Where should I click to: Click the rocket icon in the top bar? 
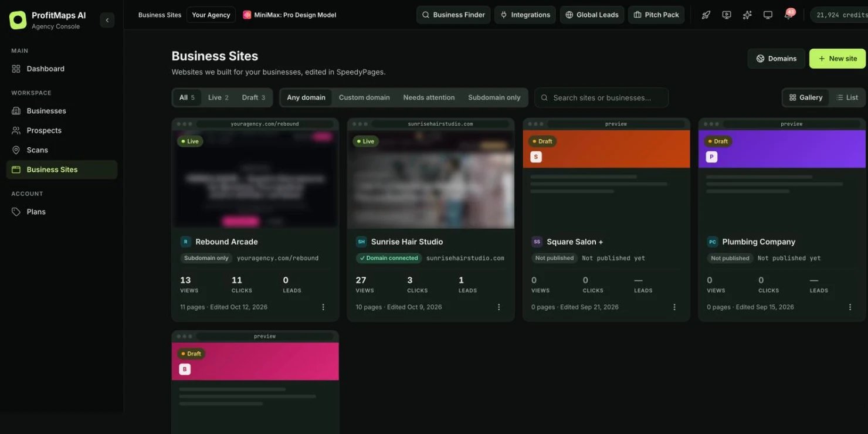pyautogui.click(x=706, y=15)
